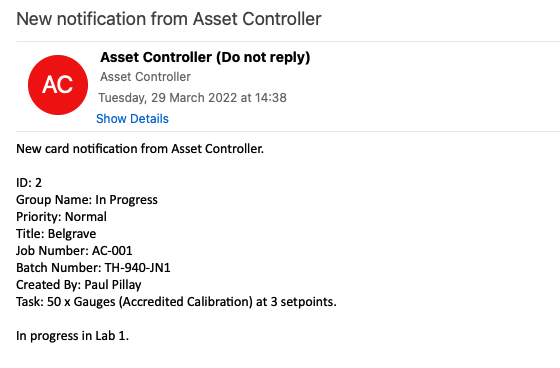Click the word Accredited Calibration in task
Viewport: 560px width, 368px height.
coord(186,302)
